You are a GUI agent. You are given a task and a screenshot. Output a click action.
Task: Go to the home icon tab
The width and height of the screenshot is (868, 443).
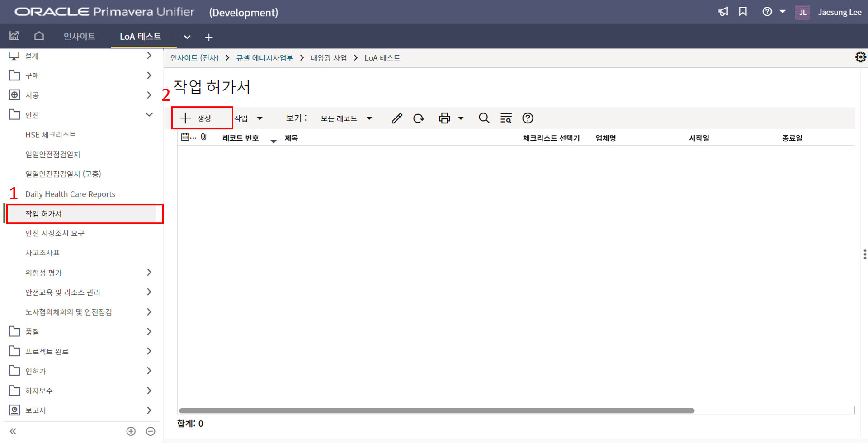(x=39, y=36)
